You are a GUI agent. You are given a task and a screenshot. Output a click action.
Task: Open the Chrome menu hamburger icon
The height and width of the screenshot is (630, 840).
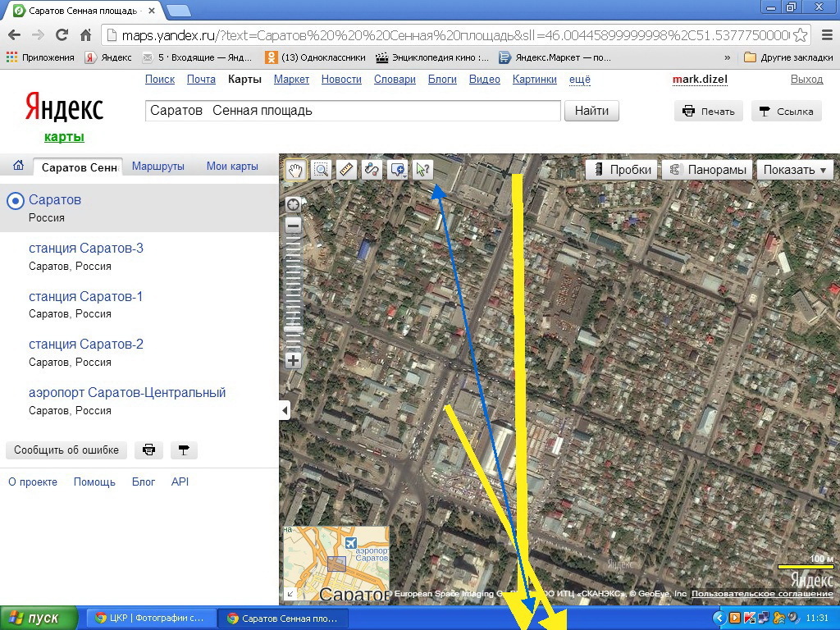click(x=827, y=35)
